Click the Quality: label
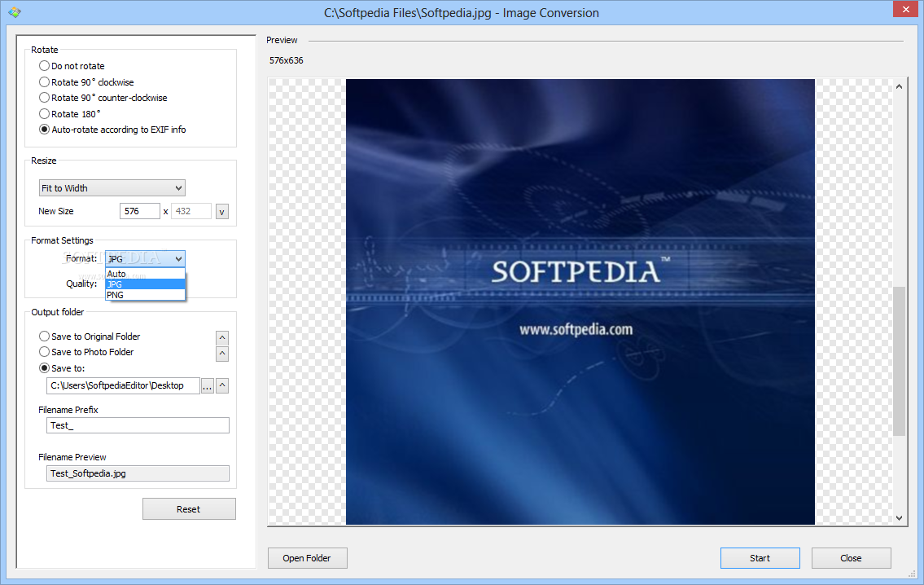 (x=81, y=284)
